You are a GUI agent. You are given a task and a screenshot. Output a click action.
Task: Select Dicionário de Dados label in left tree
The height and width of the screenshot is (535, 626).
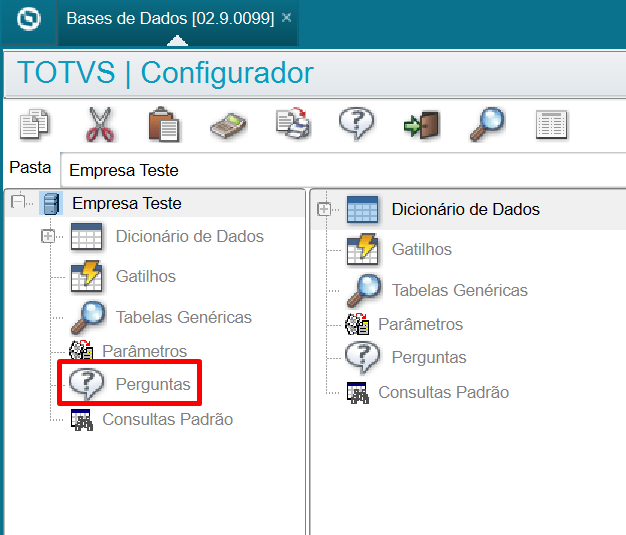pyautogui.click(x=190, y=236)
